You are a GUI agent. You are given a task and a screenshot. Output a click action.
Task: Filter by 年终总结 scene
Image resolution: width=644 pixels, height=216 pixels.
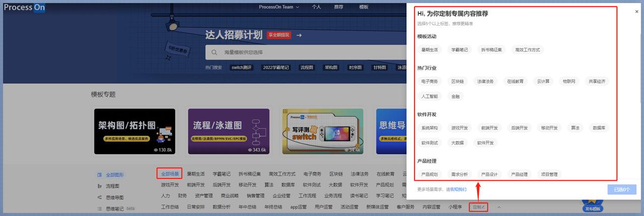pos(272,207)
